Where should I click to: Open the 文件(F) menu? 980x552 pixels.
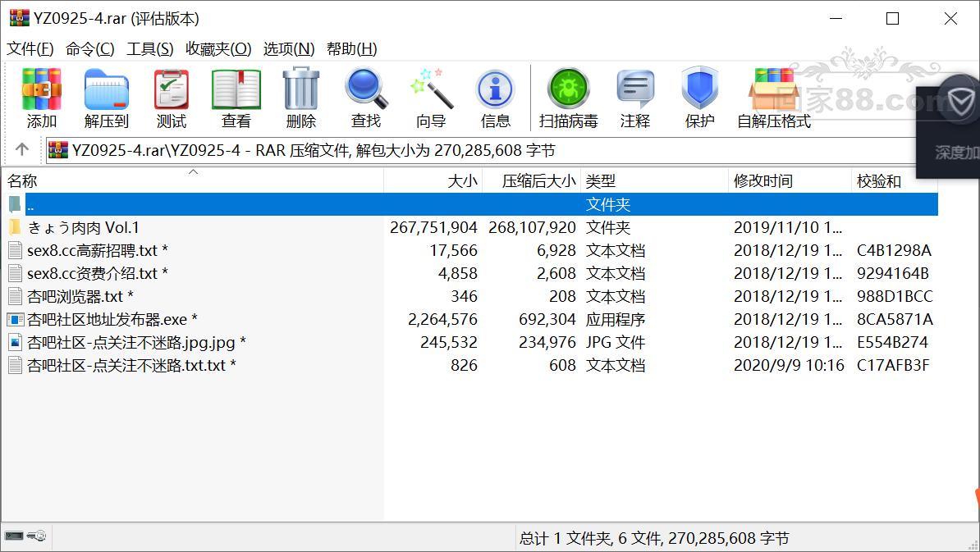30,48
